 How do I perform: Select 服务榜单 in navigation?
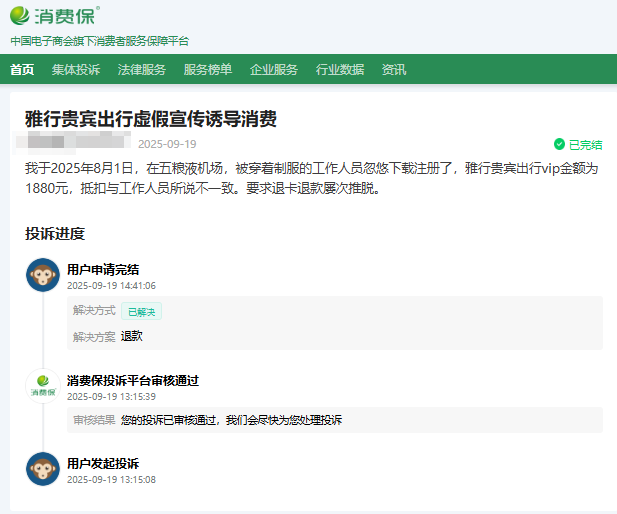click(x=208, y=70)
